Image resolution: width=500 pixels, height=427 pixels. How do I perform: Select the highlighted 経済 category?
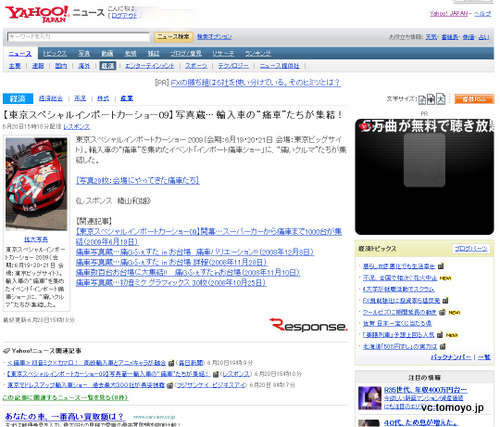(x=108, y=66)
